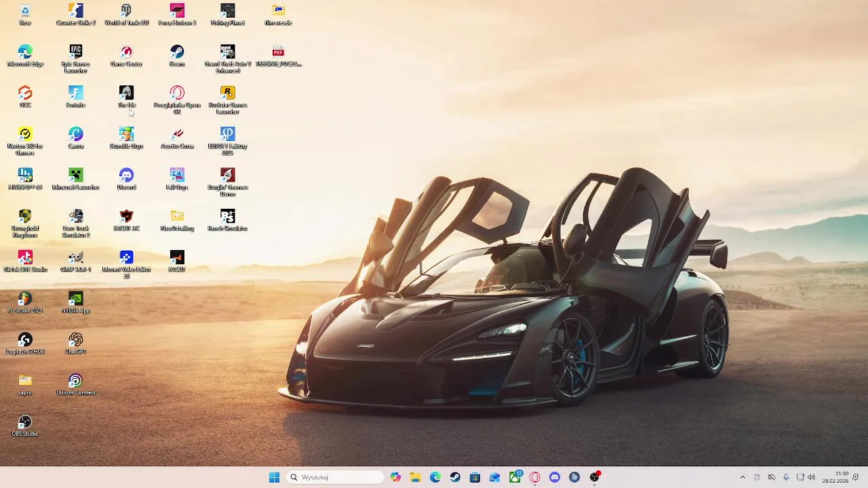The image size is (868, 488).
Task: Select the zapro folder
Action: (x=25, y=385)
